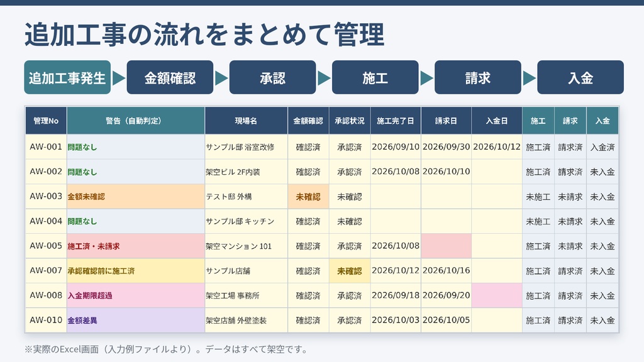Click the 架空工場 事務所 cell
This screenshot has width=644, height=362.
246,295
